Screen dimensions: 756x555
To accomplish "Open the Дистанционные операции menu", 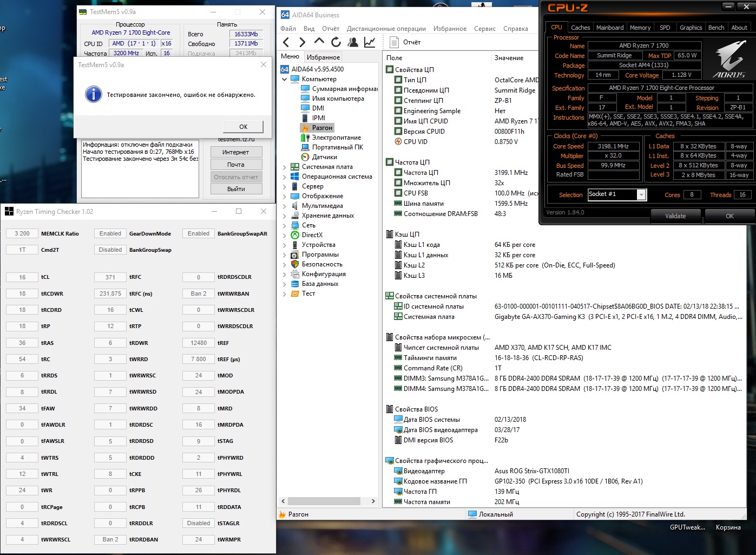I will click(386, 29).
